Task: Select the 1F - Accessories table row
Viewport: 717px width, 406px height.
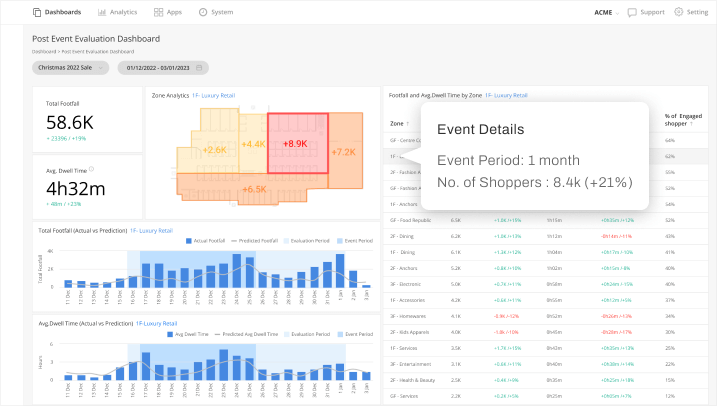Action: [x=546, y=300]
